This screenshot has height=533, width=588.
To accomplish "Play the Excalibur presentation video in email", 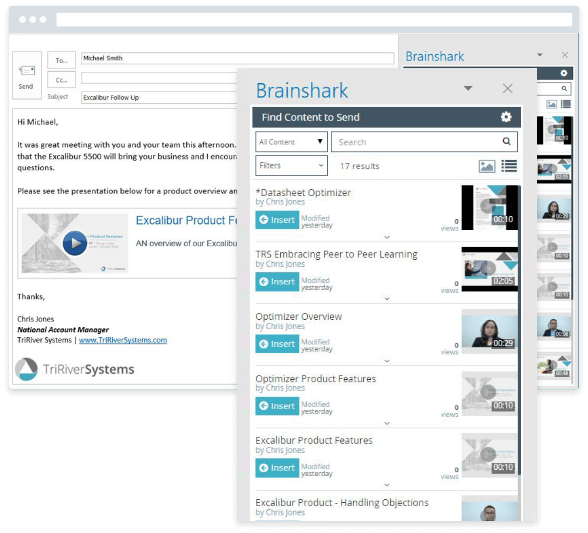I will (75, 243).
